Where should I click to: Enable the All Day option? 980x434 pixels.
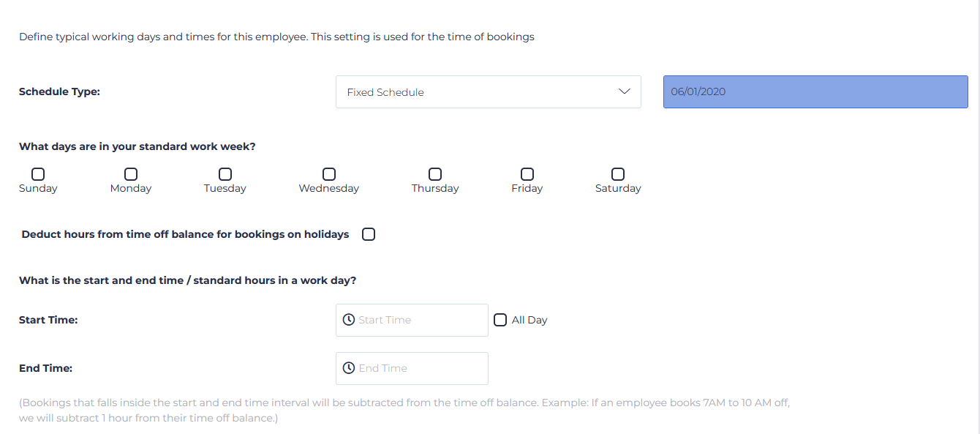(500, 319)
